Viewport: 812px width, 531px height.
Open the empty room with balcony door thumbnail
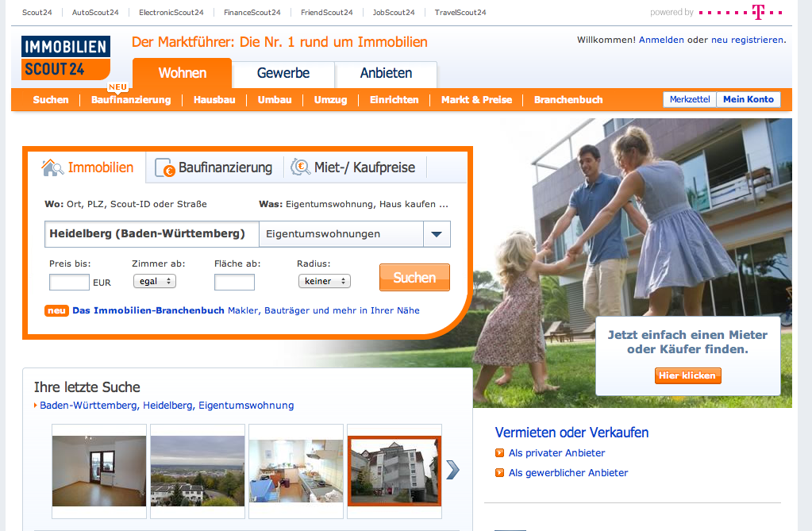coord(99,471)
